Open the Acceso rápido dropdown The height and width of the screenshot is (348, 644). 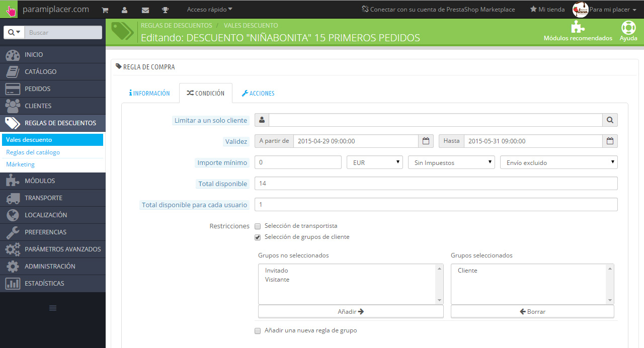point(209,10)
